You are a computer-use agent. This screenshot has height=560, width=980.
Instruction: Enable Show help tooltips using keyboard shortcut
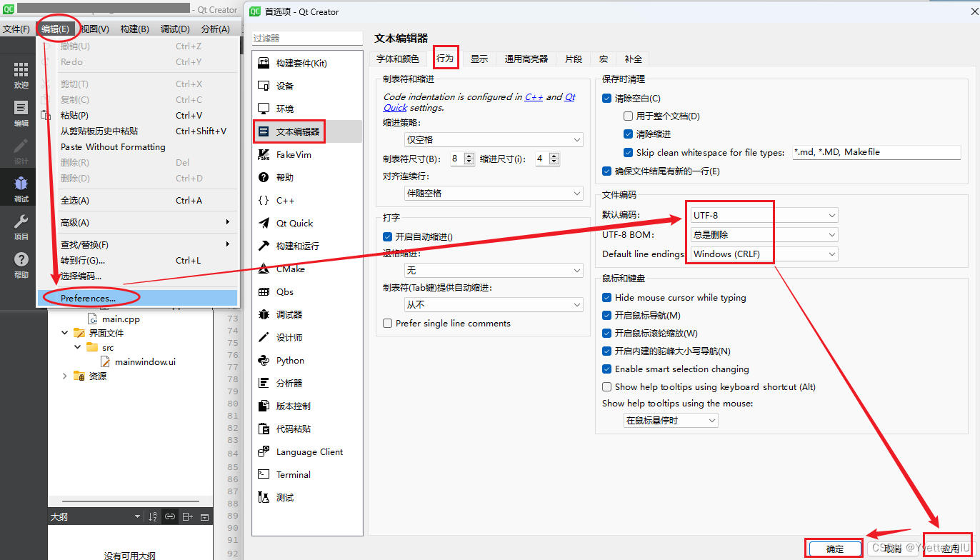coord(607,386)
